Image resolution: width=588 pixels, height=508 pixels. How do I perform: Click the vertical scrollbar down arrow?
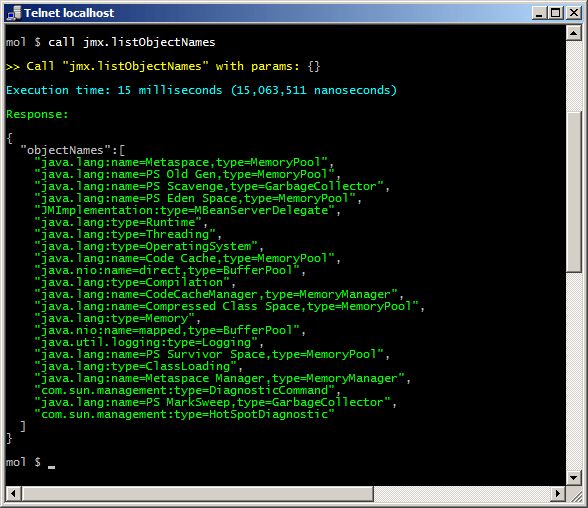573,478
